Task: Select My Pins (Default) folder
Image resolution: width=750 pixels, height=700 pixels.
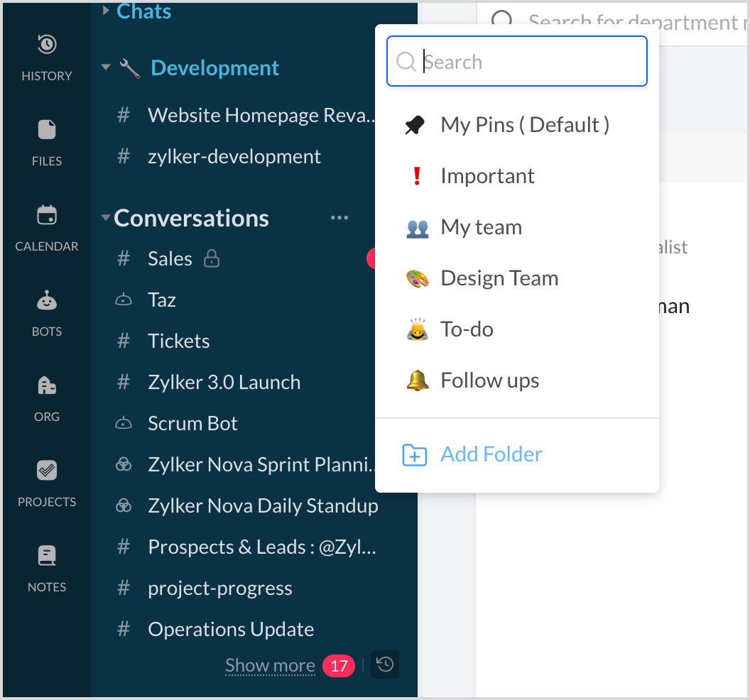Action: coord(524,125)
